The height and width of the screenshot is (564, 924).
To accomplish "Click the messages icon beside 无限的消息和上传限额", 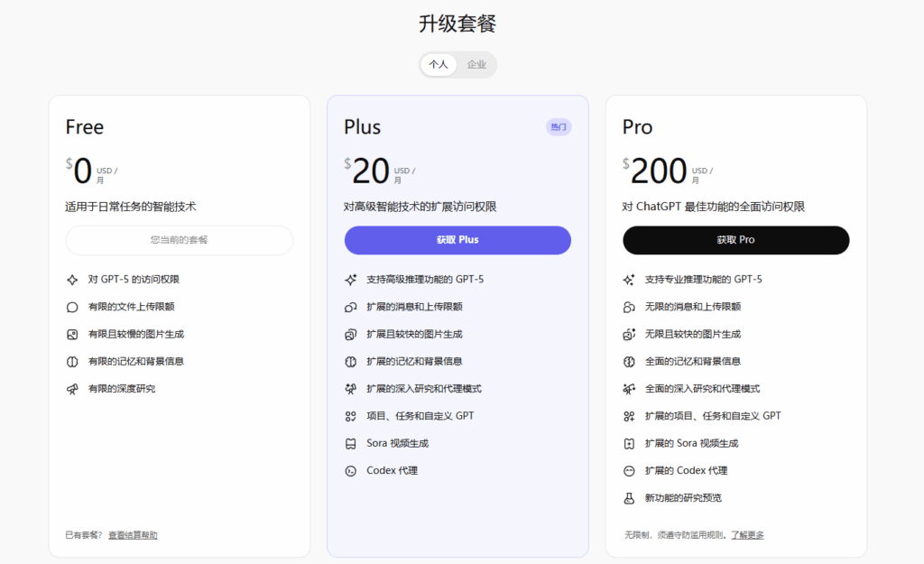I will point(629,307).
